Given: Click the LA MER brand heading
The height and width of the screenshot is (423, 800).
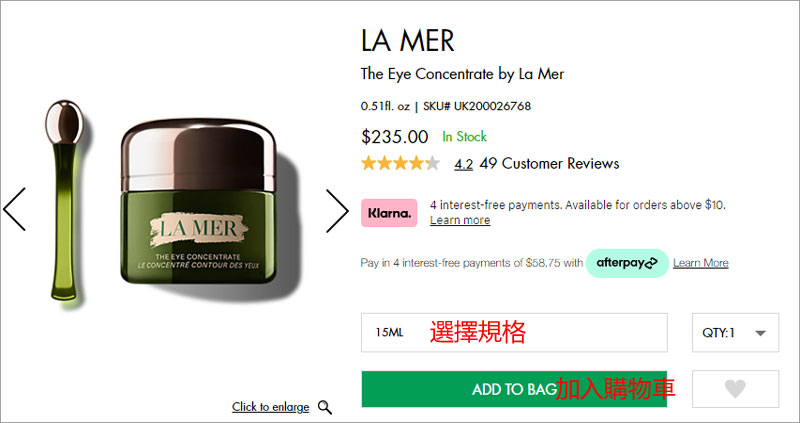Looking at the screenshot, I should click(408, 40).
